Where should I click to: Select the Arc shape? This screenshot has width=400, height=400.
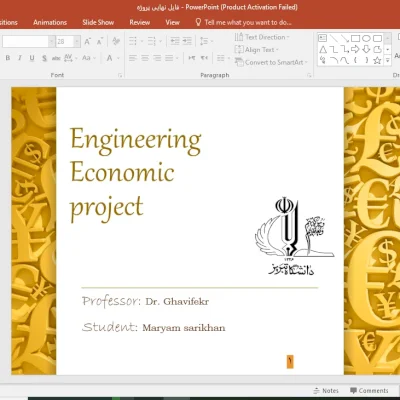334,60
